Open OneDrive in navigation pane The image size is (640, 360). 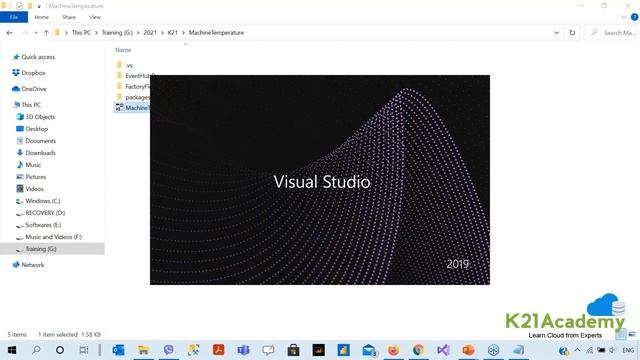[x=29, y=89]
